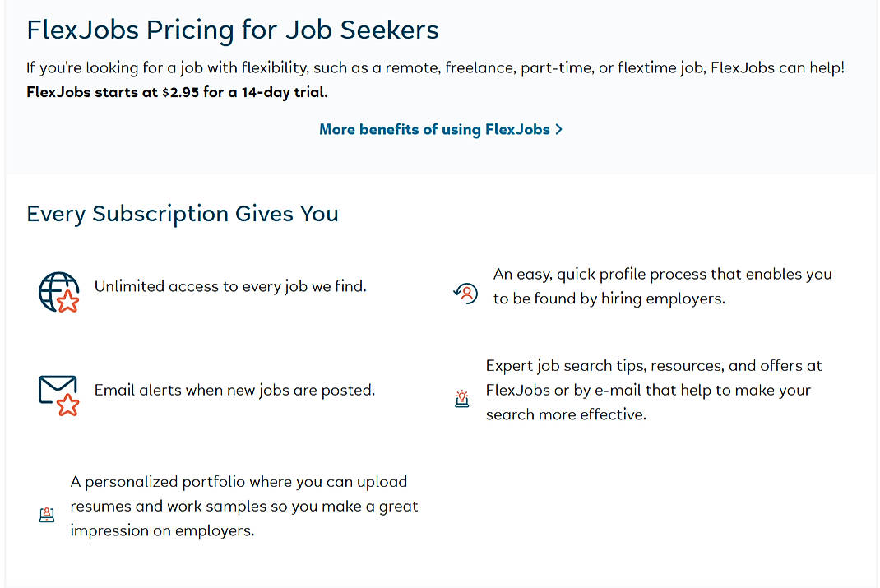Click the expert tips lightbulb icon

coord(462,398)
